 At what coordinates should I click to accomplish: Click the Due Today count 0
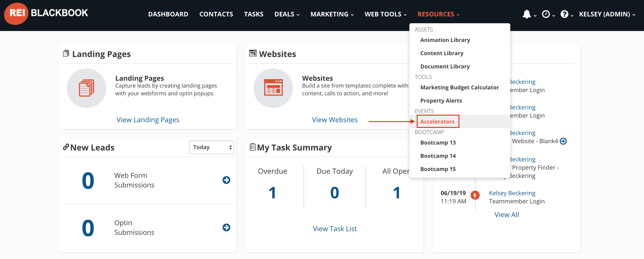pyautogui.click(x=335, y=193)
